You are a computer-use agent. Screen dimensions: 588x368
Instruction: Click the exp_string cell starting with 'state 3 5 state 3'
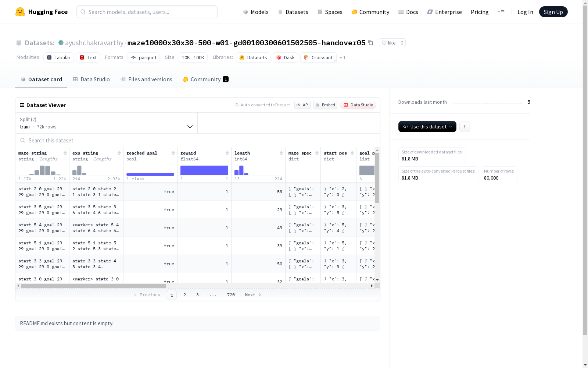(x=96, y=210)
